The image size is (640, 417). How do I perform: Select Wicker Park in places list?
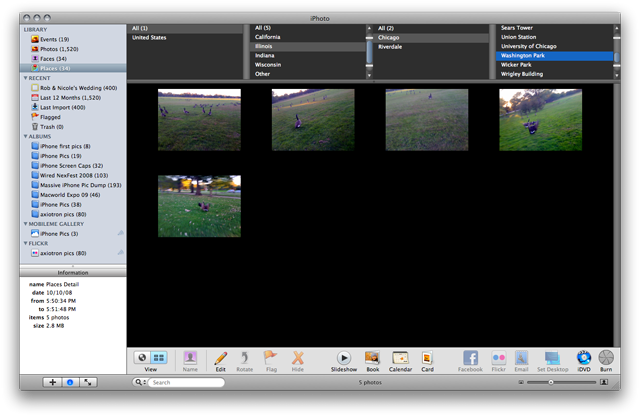point(519,65)
